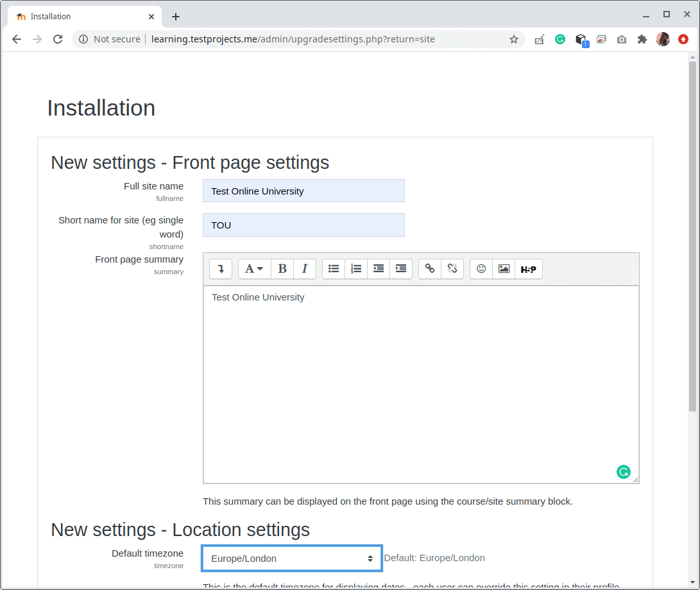Viewport: 700px width, 590px height.
Task: Open the emoji picker in editor
Action: click(x=481, y=269)
